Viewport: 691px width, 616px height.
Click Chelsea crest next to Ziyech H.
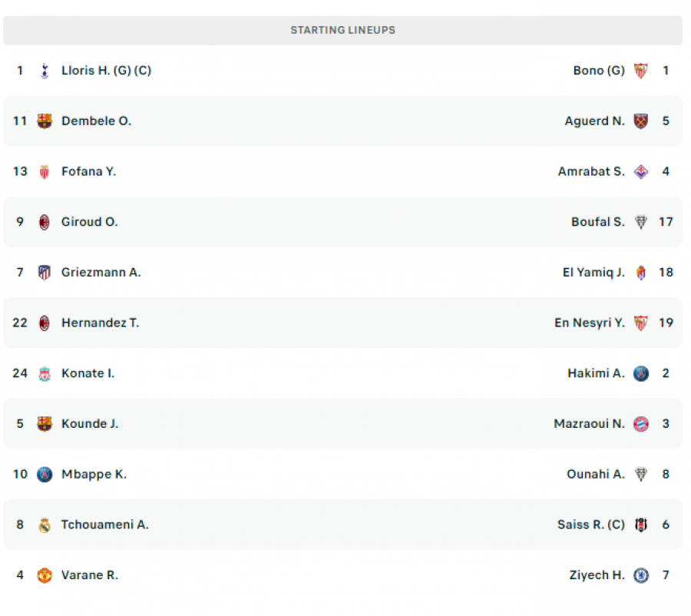click(641, 575)
